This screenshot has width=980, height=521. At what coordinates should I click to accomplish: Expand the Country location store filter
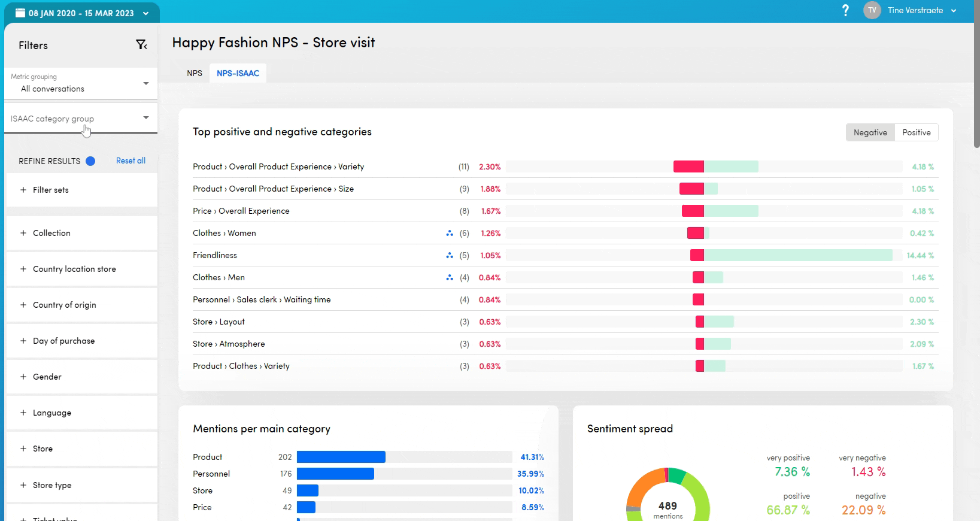point(74,269)
